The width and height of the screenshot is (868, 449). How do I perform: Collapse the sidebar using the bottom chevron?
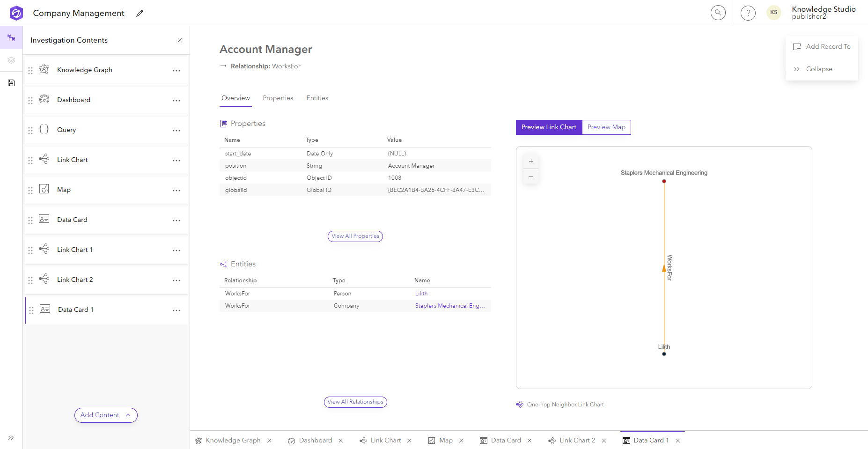(x=11, y=438)
